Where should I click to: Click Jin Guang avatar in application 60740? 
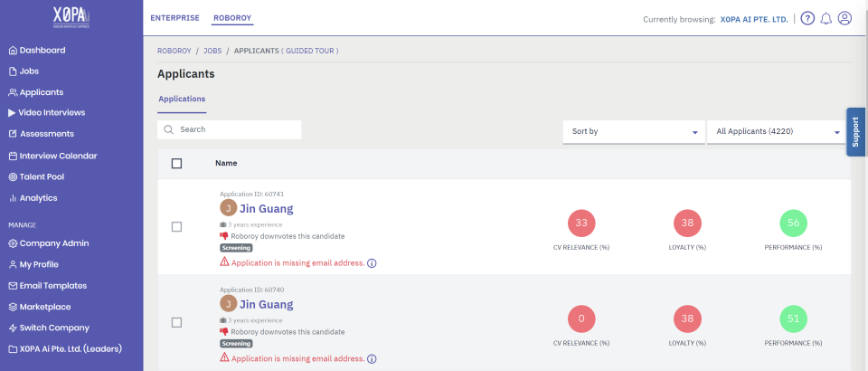click(228, 304)
